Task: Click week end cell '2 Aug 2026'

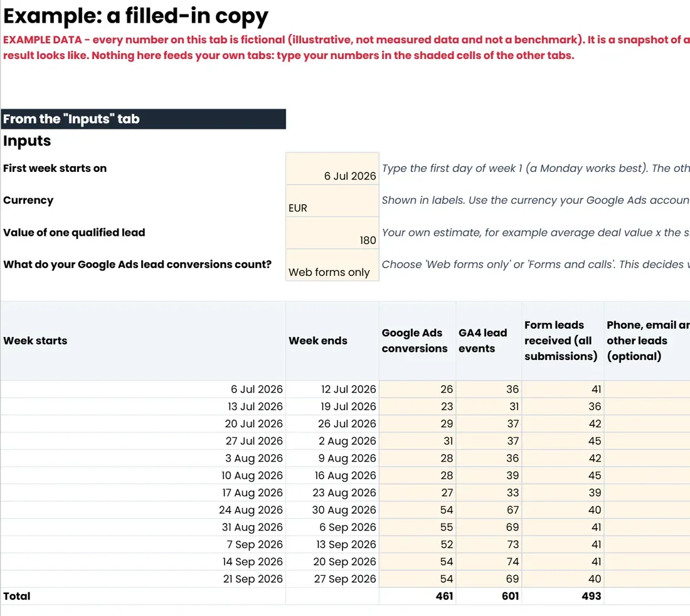Action: click(332, 441)
